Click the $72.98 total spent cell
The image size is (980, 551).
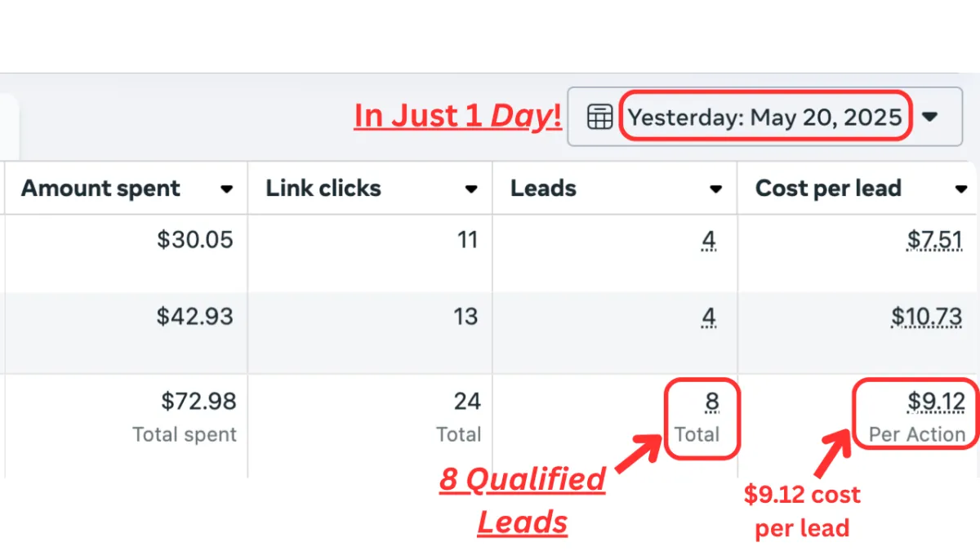tap(198, 402)
